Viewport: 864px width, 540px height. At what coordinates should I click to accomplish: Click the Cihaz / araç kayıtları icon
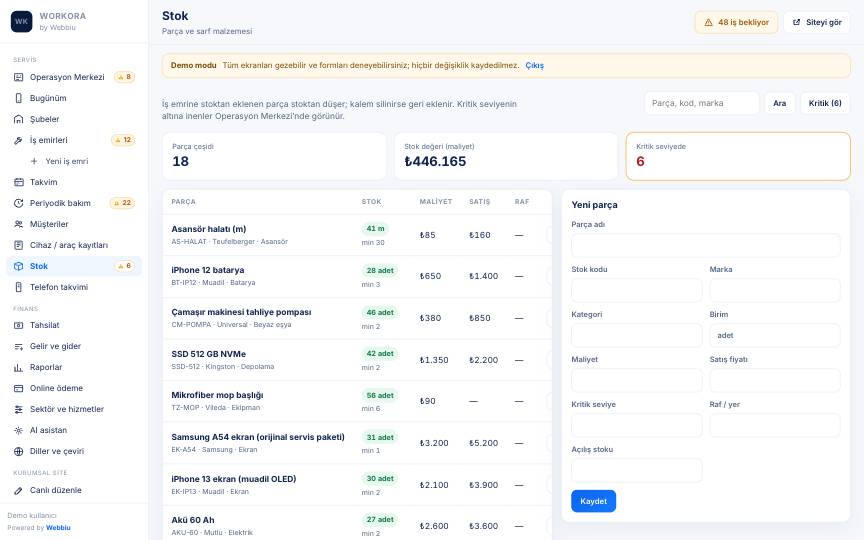pos(18,245)
